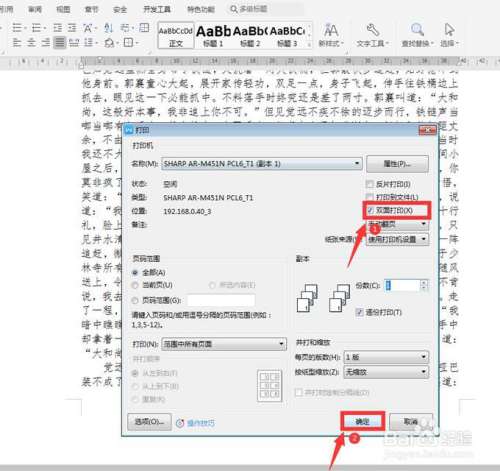500x471 pixels.
Task: Click the shading paint bucket icon
Action: (x=110, y=42)
